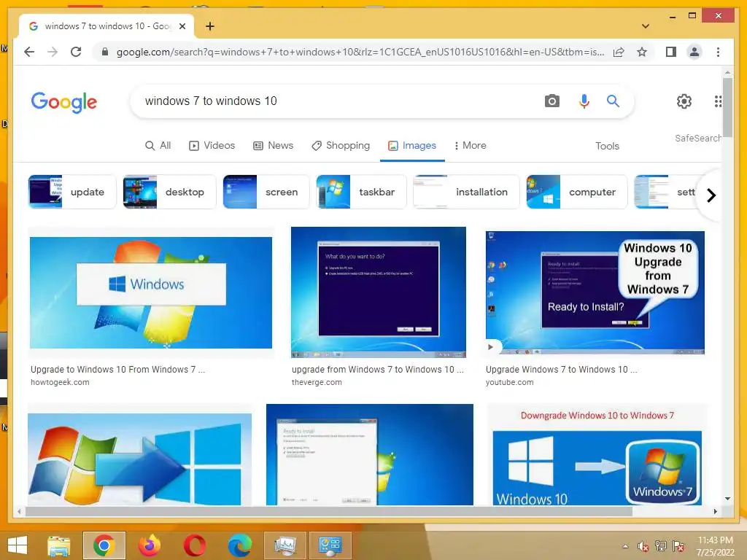Viewport: 747px width, 560px height.
Task: Switch to the News tab
Action: (x=273, y=145)
